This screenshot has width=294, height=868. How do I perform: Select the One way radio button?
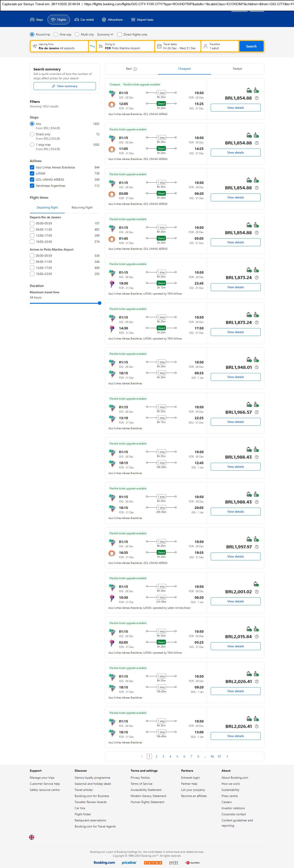click(56, 34)
